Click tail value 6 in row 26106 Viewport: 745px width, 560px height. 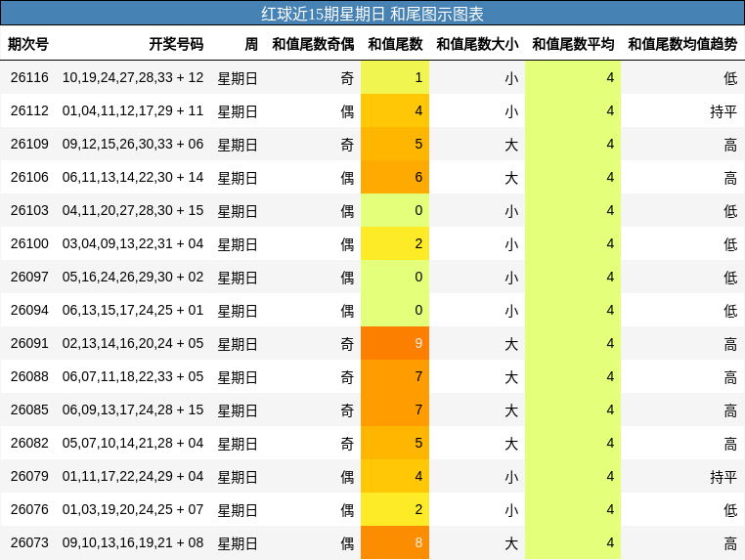395,177
